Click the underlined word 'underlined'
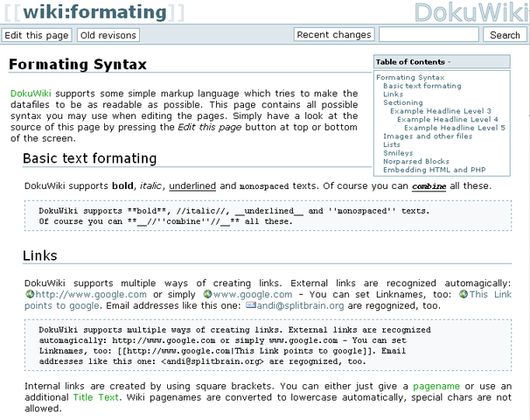Image resolution: width=530 pixels, height=420 pixels. 192,186
